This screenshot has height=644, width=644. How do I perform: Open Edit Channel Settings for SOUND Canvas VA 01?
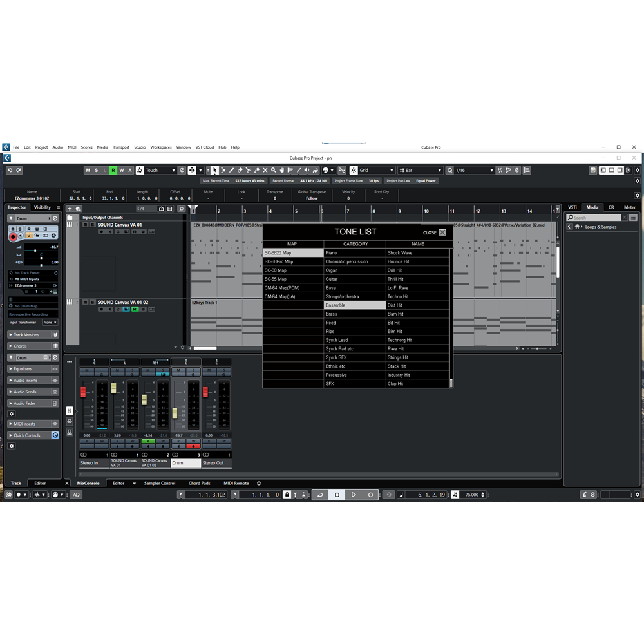click(x=118, y=232)
